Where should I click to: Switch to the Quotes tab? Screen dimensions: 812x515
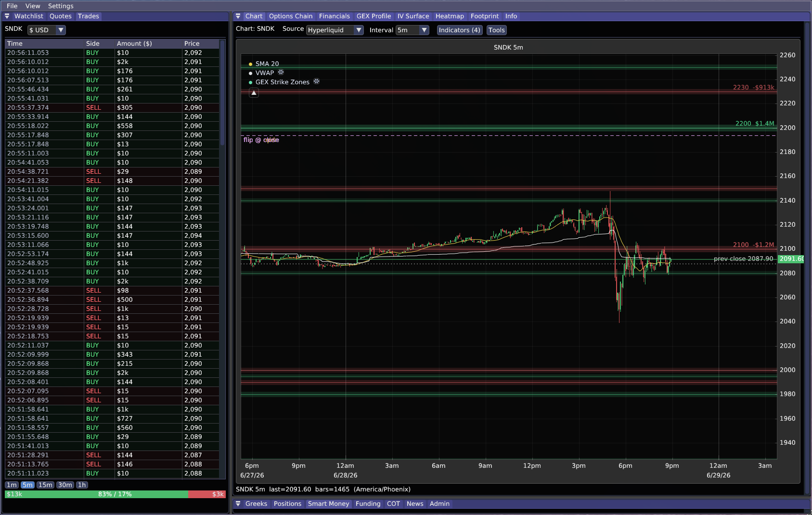61,16
